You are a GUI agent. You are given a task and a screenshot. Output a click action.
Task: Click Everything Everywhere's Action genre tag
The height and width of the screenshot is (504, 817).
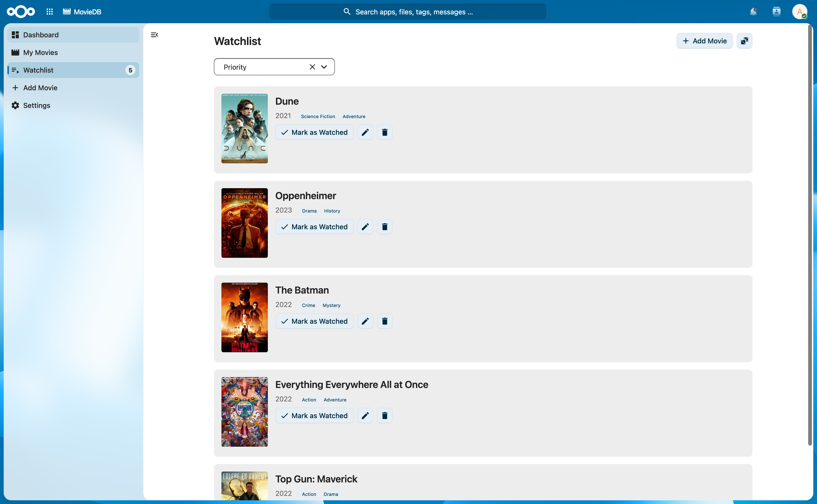point(309,400)
